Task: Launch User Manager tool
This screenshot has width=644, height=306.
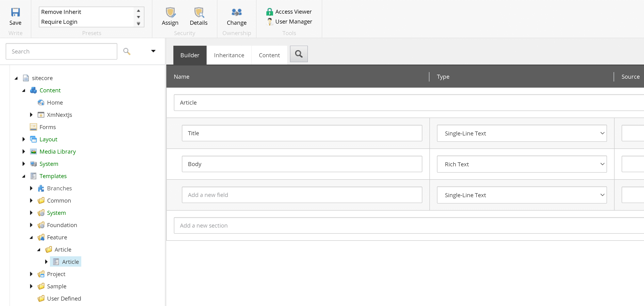Action: coord(293,22)
